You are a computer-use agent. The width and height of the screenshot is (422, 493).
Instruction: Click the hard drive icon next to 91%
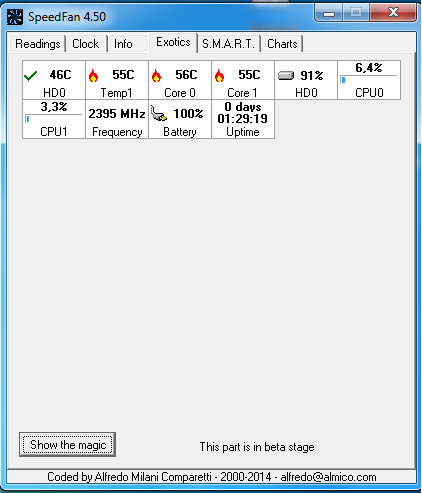click(x=286, y=76)
